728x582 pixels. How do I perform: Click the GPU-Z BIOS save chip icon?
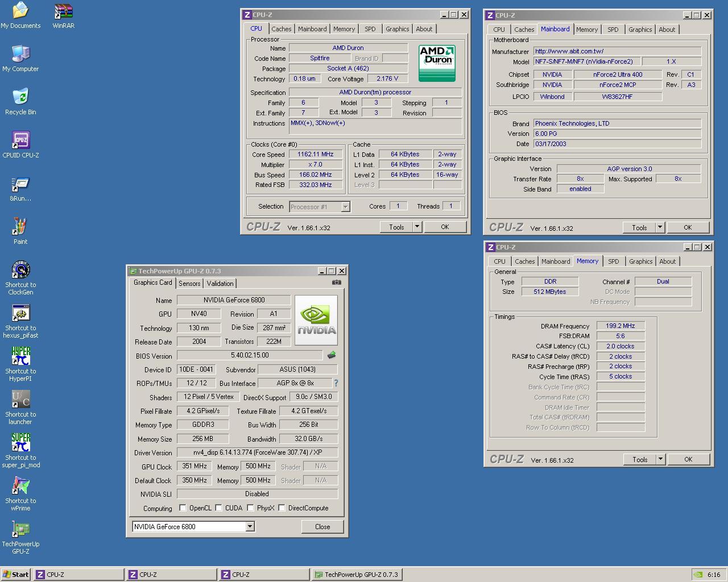tap(332, 355)
